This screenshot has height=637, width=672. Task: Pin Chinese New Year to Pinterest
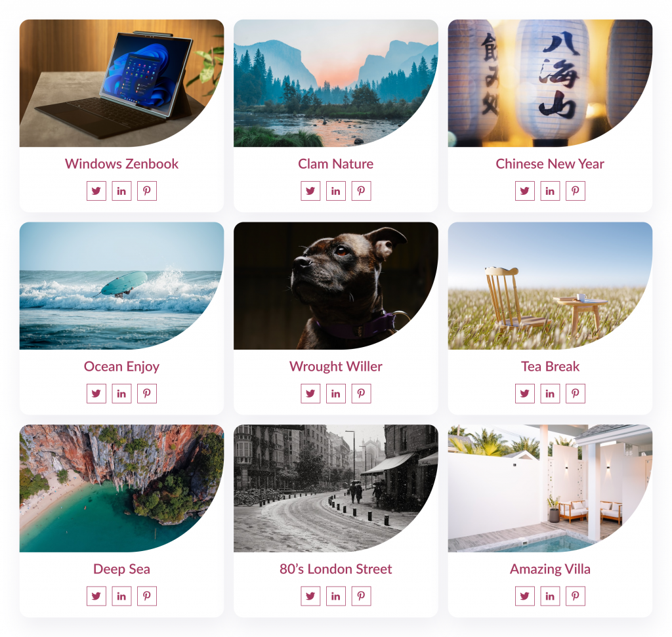(x=575, y=191)
